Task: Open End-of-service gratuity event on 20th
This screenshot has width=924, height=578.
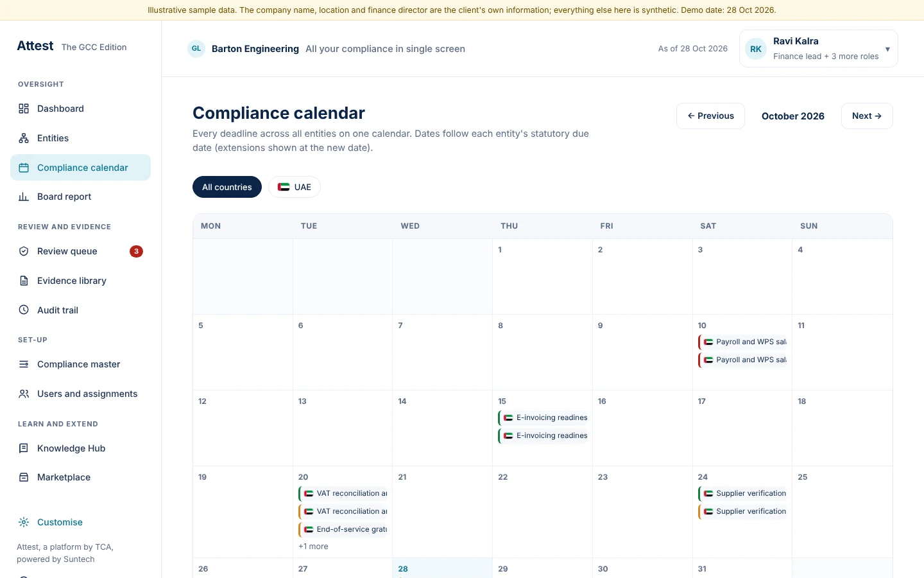Action: (x=343, y=529)
